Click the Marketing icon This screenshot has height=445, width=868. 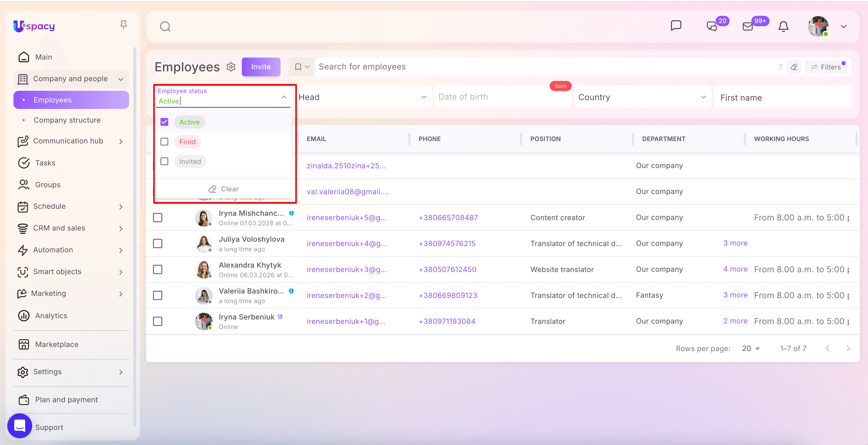coord(22,294)
